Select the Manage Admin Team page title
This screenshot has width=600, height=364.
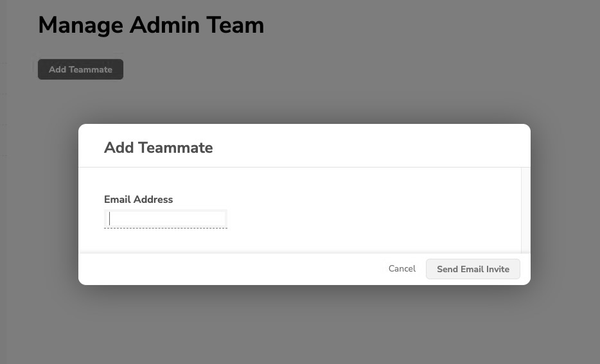tap(151, 25)
